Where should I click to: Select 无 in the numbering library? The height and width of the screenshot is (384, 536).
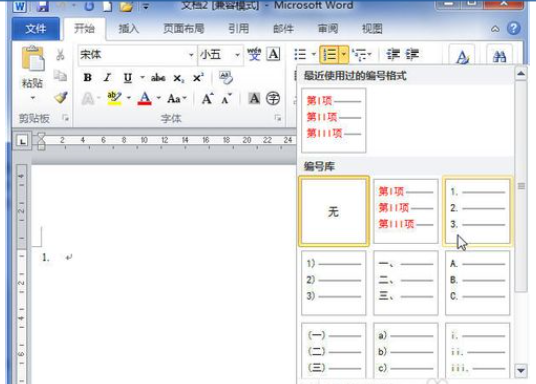coord(334,211)
